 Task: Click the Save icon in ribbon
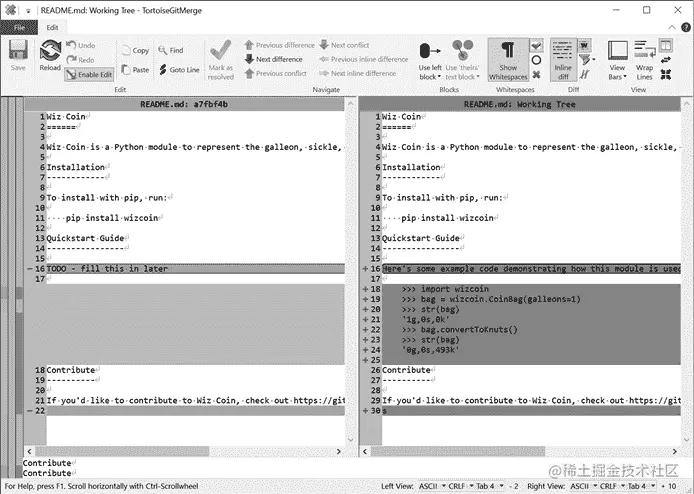tap(18, 50)
